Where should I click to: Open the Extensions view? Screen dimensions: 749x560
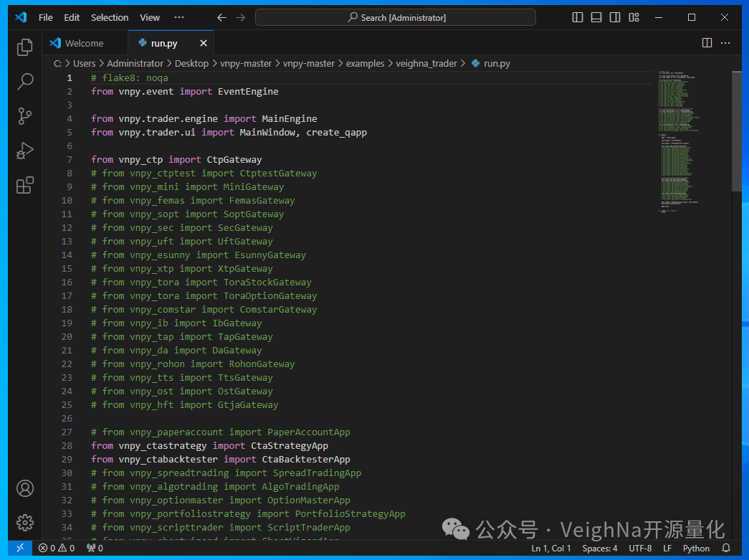[25, 186]
